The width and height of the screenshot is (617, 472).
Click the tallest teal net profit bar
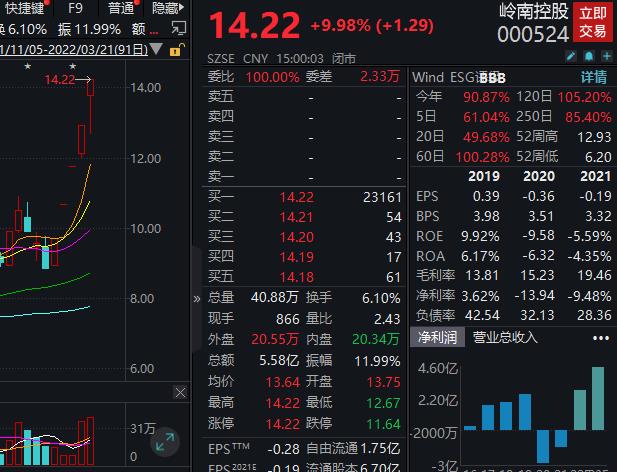tap(598, 398)
